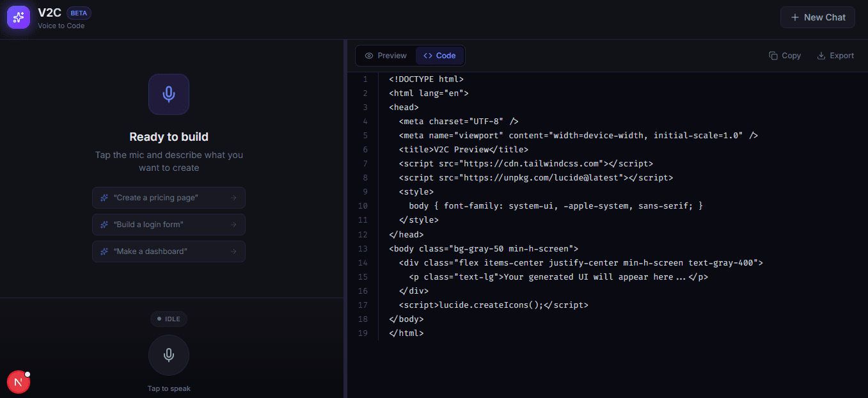Click the arrow on "Make a dashboard"
This screenshot has width=868, height=398.
[233, 251]
